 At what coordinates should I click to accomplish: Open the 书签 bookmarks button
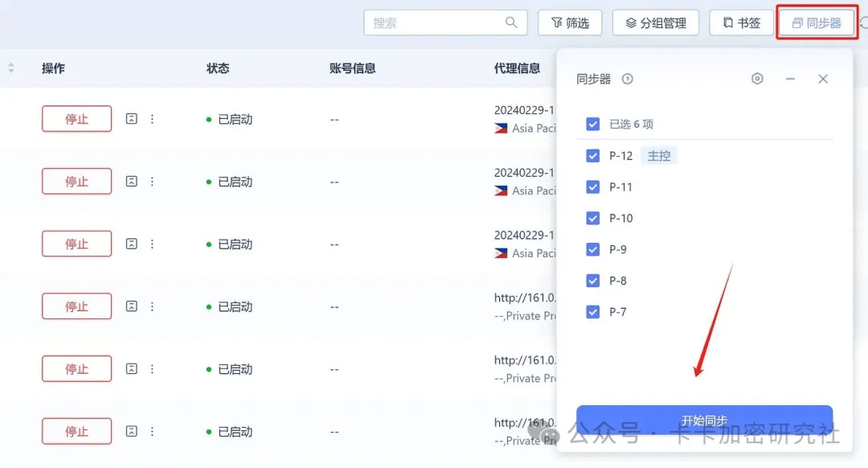741,23
